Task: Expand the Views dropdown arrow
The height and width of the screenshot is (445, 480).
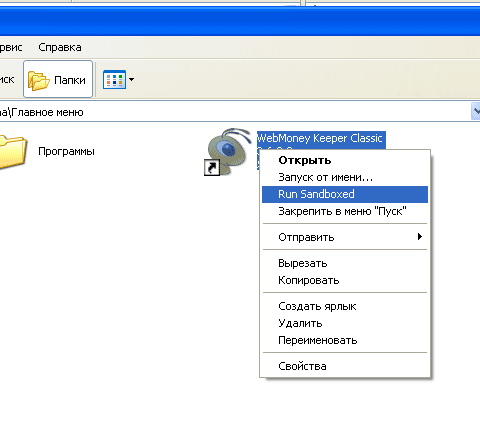Action: [x=131, y=80]
